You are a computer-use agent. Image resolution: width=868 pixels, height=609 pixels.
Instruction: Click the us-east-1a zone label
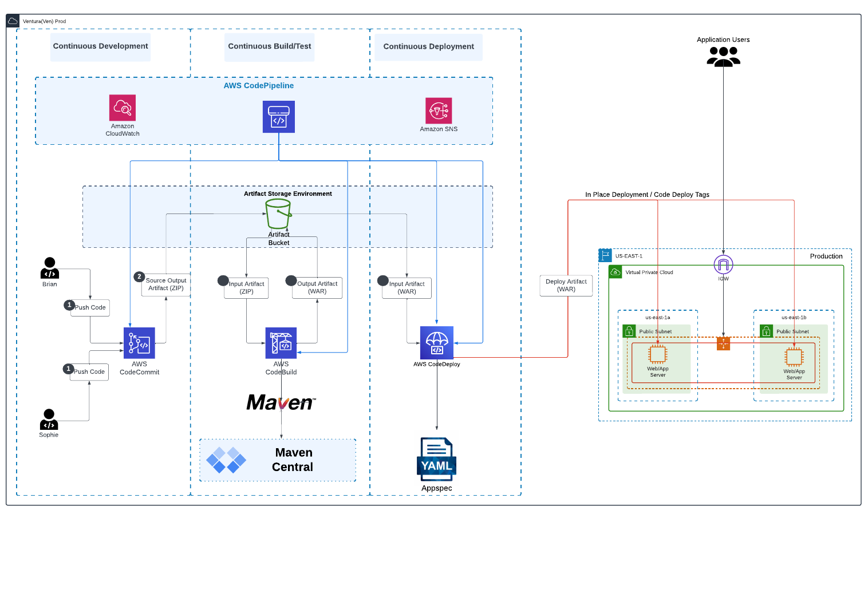657,318
